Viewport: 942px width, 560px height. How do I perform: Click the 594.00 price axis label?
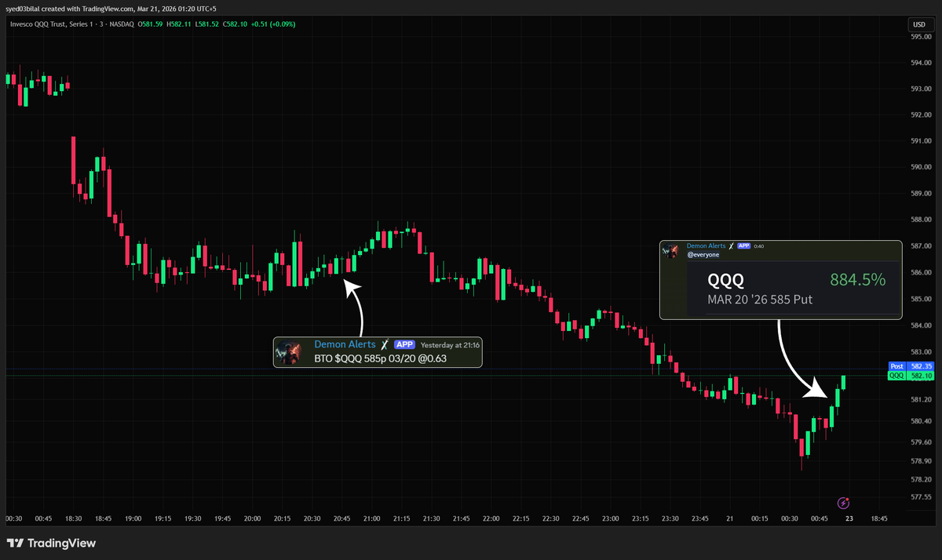(921, 62)
